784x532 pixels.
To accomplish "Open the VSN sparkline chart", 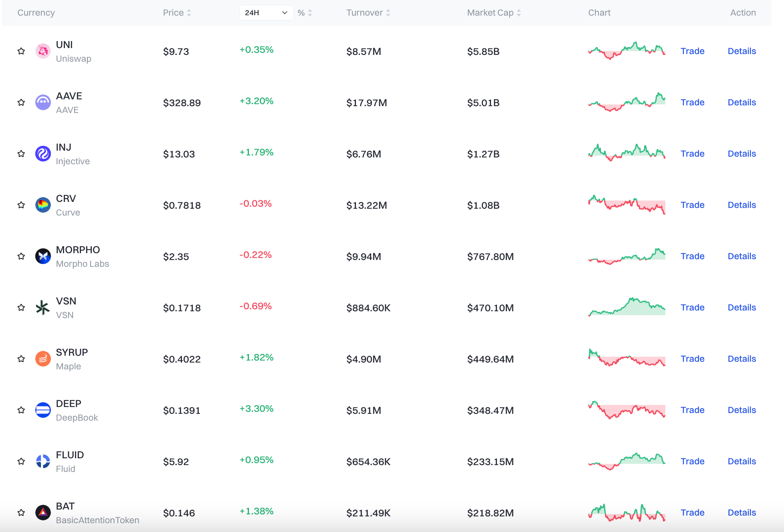I will click(x=627, y=307).
